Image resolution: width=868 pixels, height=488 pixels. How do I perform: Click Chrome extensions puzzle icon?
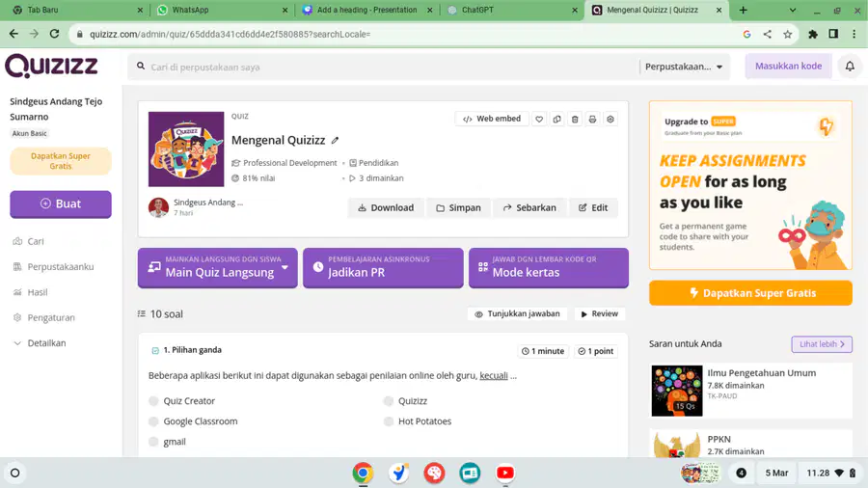click(x=813, y=35)
